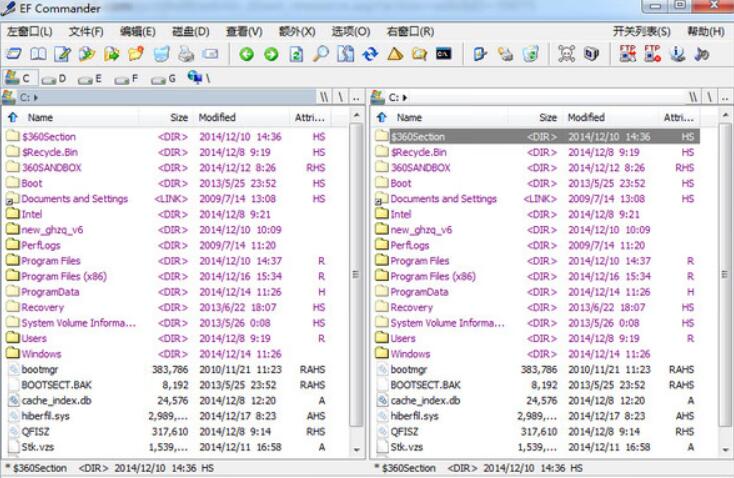Click the FTP disconnect icon with red dot
Viewport: 734px width, 478px height.
tap(653, 54)
